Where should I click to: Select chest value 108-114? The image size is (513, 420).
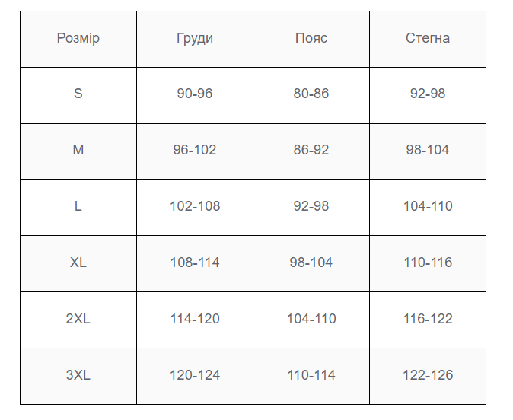click(x=195, y=262)
